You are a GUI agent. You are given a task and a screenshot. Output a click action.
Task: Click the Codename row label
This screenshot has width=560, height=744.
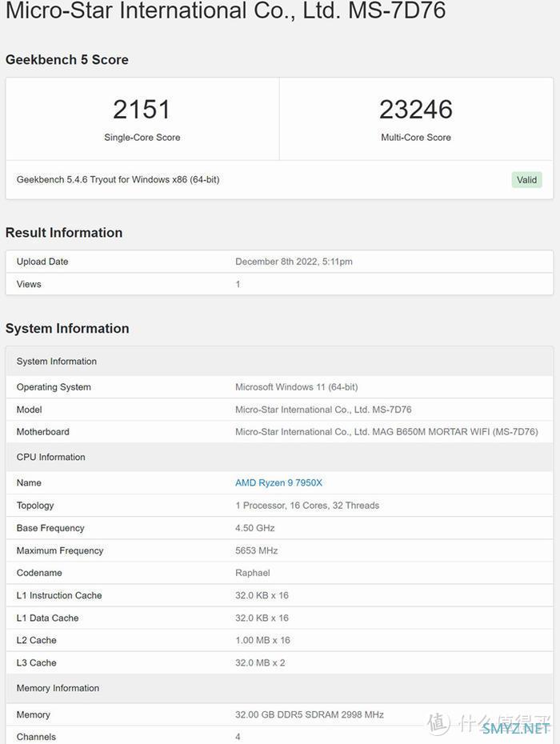point(39,573)
